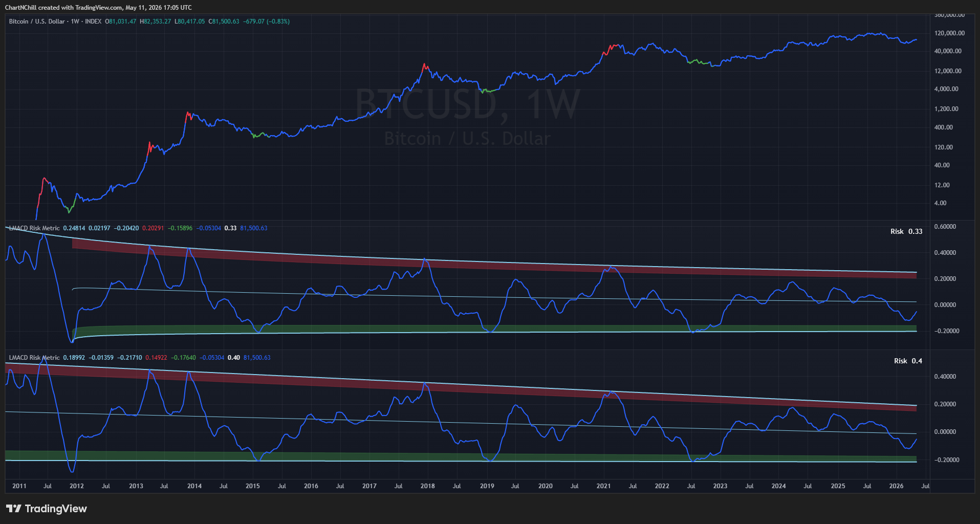The height and width of the screenshot is (524, 980).
Task: Click the header text 'ChartNChill created with TradingView.com'
Action: coord(64,8)
